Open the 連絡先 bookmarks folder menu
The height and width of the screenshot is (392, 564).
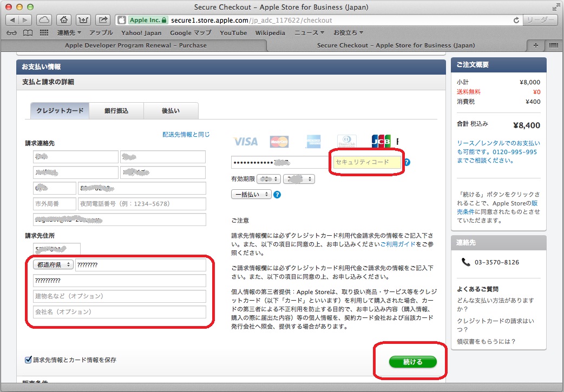(69, 33)
